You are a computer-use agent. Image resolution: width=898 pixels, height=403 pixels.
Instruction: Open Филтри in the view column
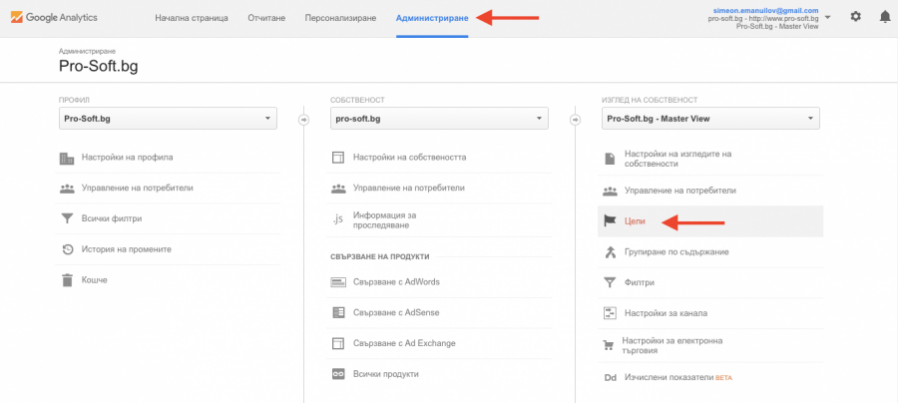point(639,283)
